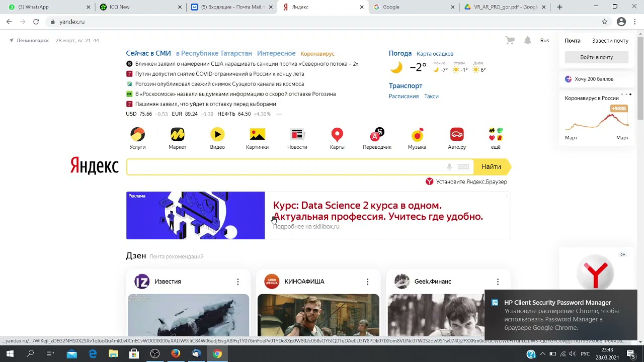Viewport: 644px width, 362px height.
Task: Open the Data Science course ad banner
Action: [x=318, y=215]
